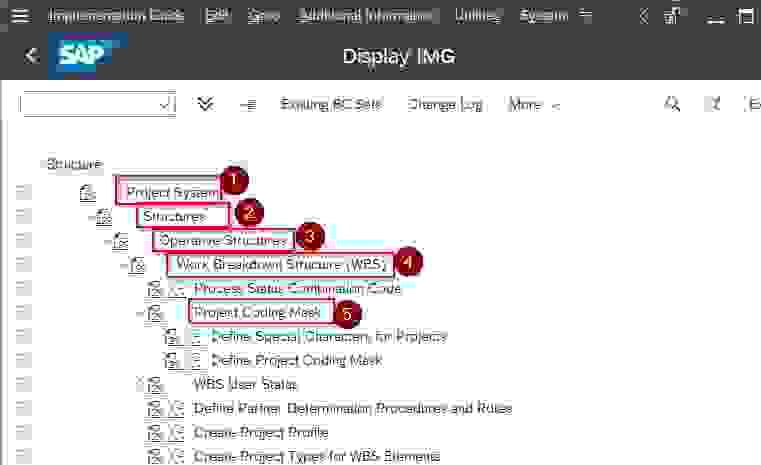Open the More dropdown in toolbar
Image resolution: width=761 pixels, height=465 pixels.
tap(534, 104)
